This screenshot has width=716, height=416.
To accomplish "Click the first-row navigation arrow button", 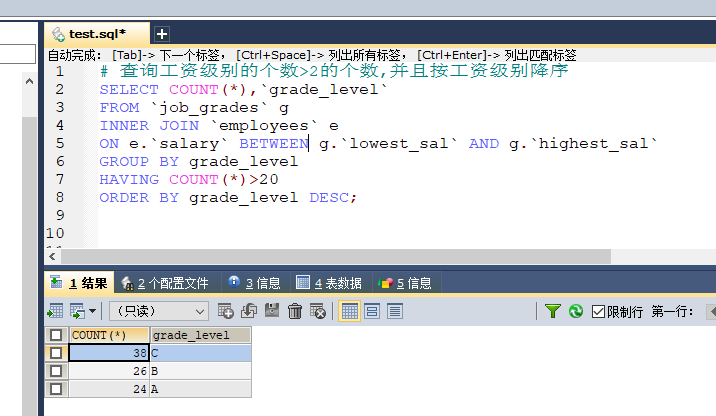I will coord(711,312).
